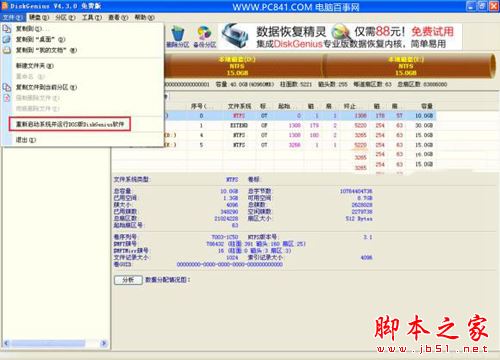Click the horizontal scrollbar thumb in the left pane
Viewport: 500px width, 360px height.
48,343
